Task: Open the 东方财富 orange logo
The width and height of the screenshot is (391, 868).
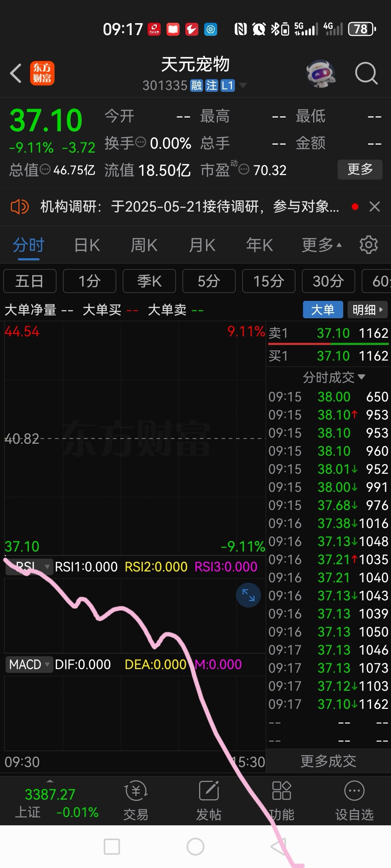Action: pos(42,73)
